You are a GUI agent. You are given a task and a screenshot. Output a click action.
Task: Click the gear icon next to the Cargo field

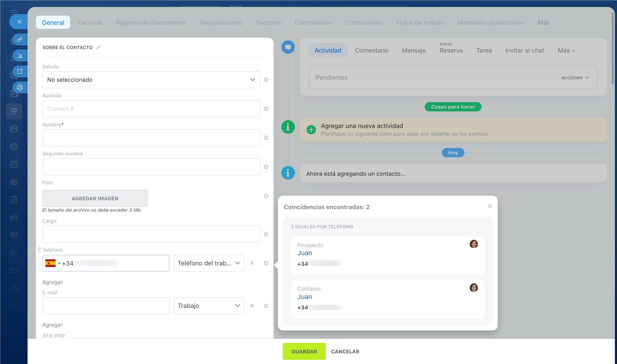click(x=266, y=234)
